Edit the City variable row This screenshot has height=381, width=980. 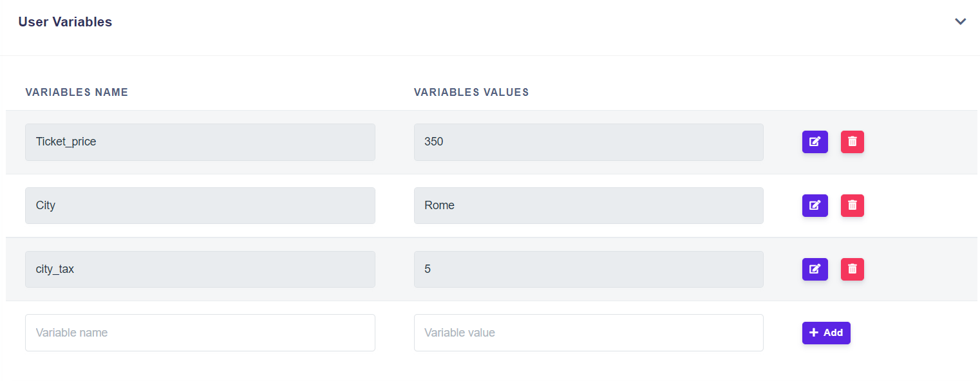point(815,205)
